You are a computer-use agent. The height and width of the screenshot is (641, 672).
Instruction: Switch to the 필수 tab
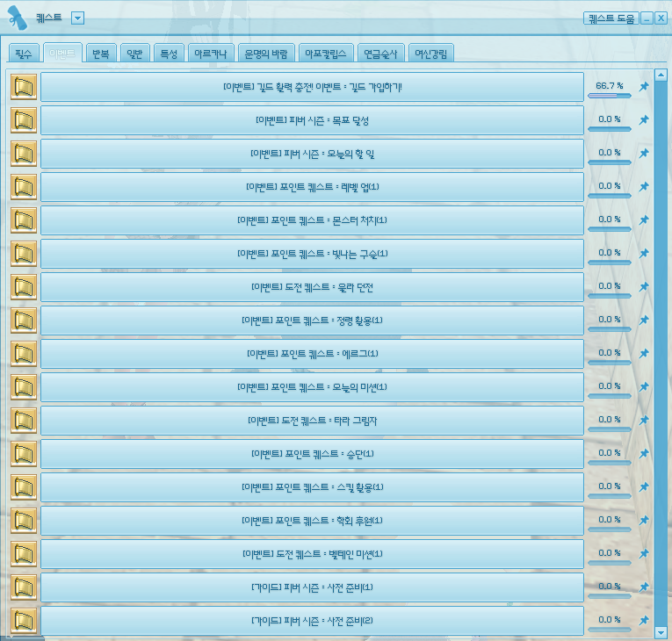[24, 54]
